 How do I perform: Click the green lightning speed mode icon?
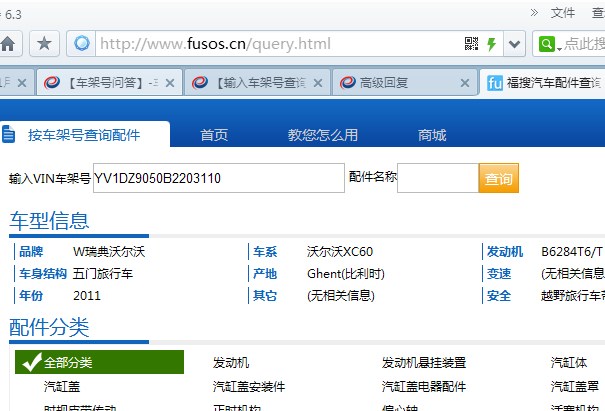(491, 44)
